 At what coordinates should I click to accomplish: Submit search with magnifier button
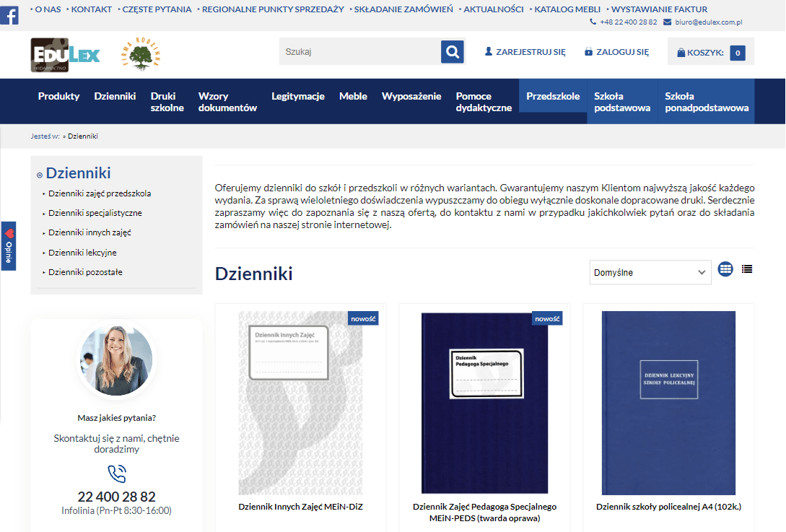(452, 52)
